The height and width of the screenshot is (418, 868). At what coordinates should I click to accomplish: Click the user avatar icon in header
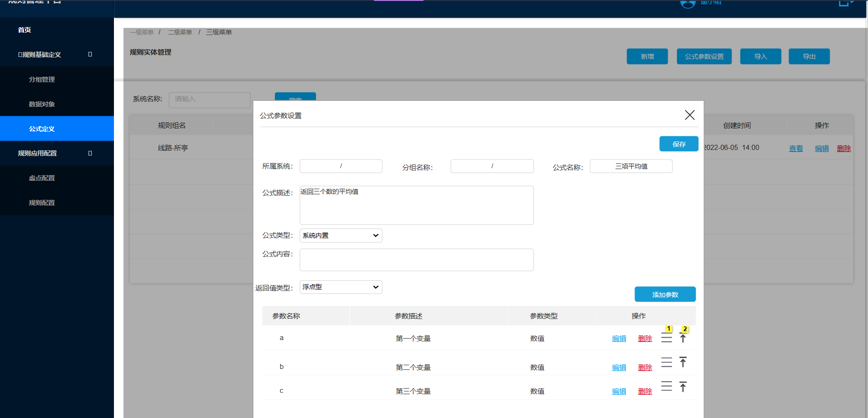[x=688, y=4]
